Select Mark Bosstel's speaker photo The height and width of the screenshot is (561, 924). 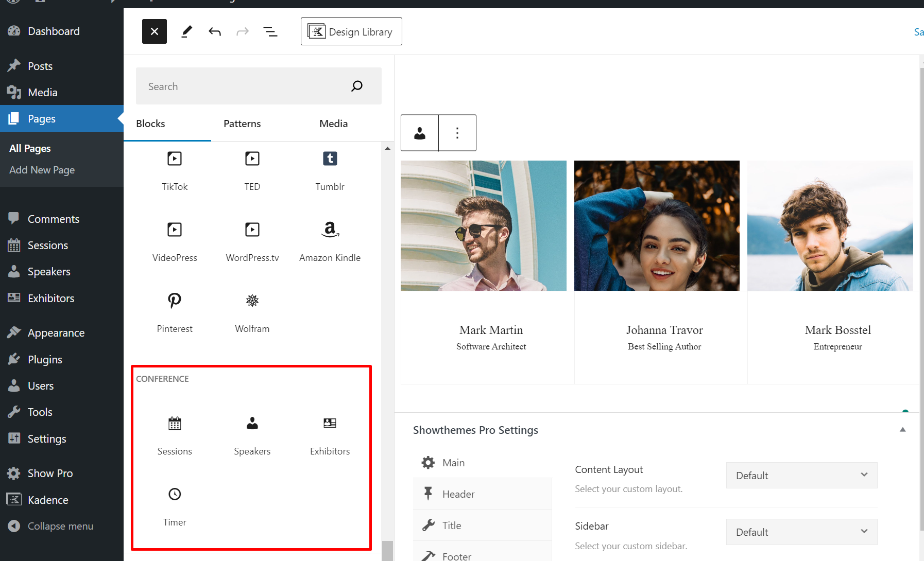(x=830, y=225)
